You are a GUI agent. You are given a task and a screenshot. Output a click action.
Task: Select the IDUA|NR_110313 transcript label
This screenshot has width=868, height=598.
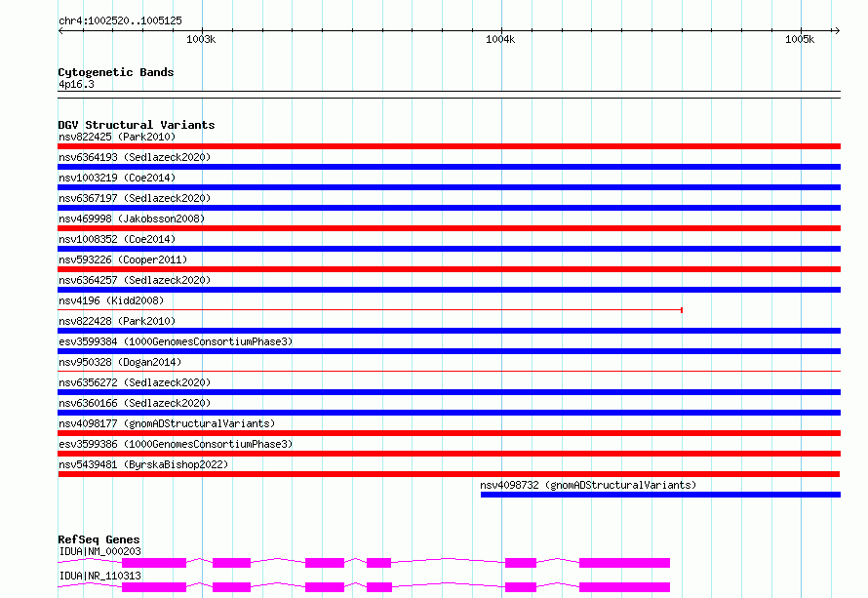point(99,576)
